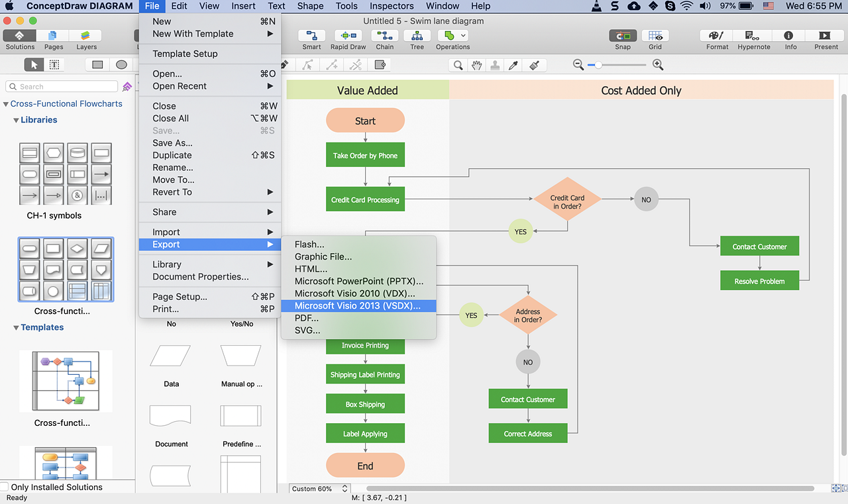Check Only Installed Solutions box
This screenshot has height=504, width=848.
tap(5, 487)
